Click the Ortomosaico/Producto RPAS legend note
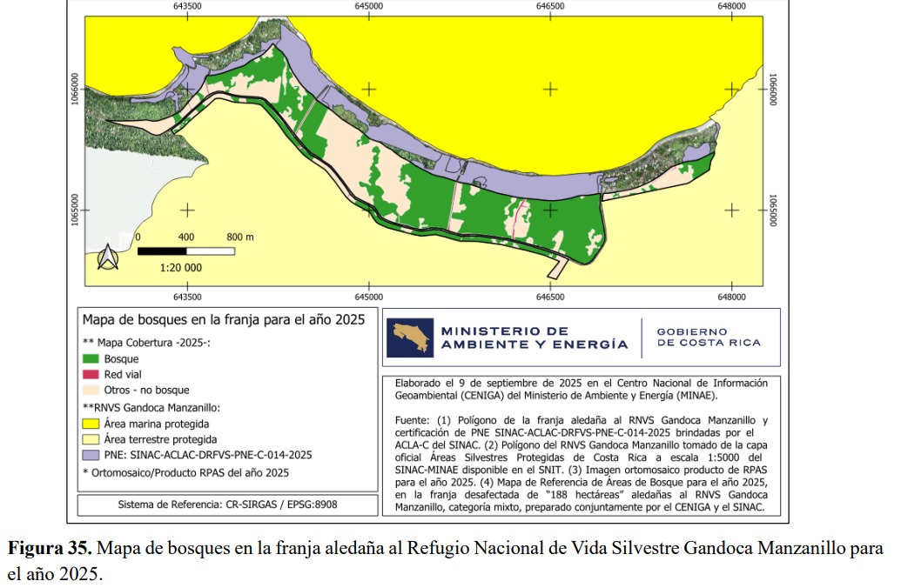The width and height of the screenshot is (901, 588). [185, 472]
